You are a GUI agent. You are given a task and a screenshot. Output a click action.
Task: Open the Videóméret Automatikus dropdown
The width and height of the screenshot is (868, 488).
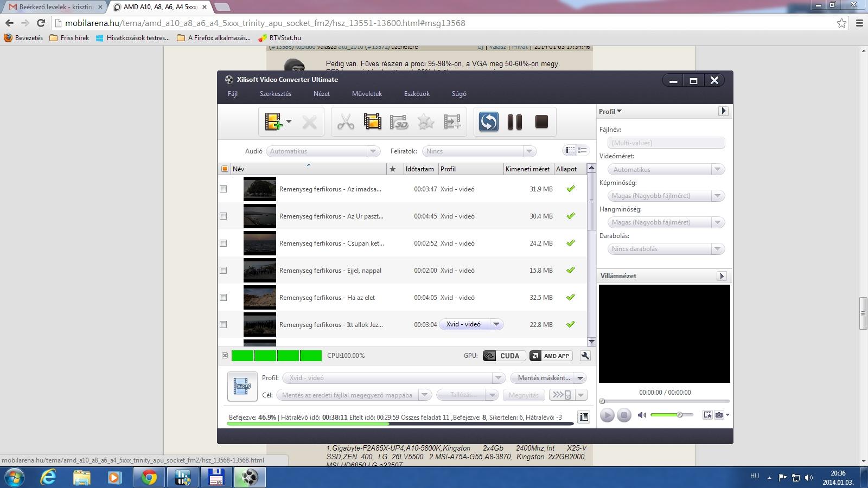point(666,170)
